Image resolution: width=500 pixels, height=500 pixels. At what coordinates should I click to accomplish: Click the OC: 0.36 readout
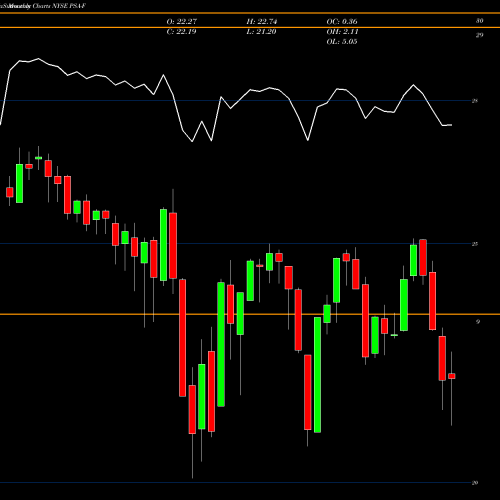click(x=342, y=21)
